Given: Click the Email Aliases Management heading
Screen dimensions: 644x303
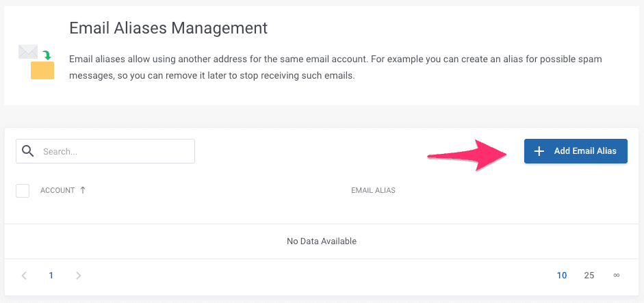Looking at the screenshot, I should [168, 28].
